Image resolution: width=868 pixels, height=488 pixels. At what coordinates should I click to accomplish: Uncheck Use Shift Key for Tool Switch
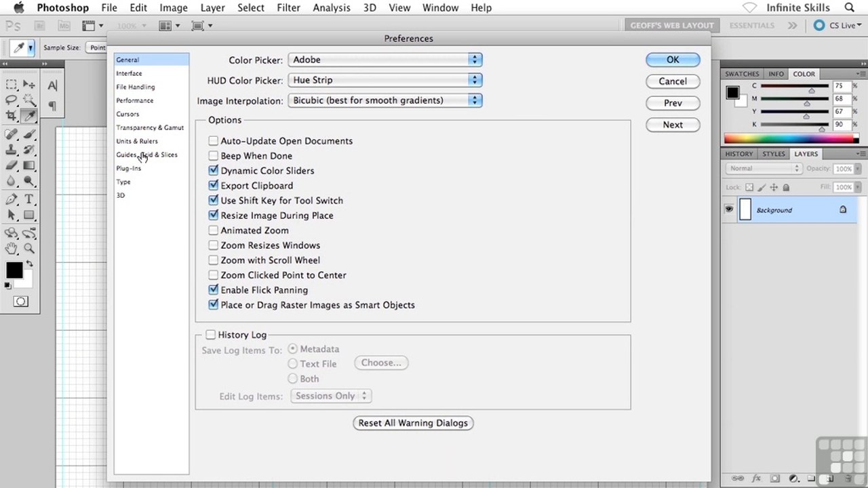coord(214,201)
